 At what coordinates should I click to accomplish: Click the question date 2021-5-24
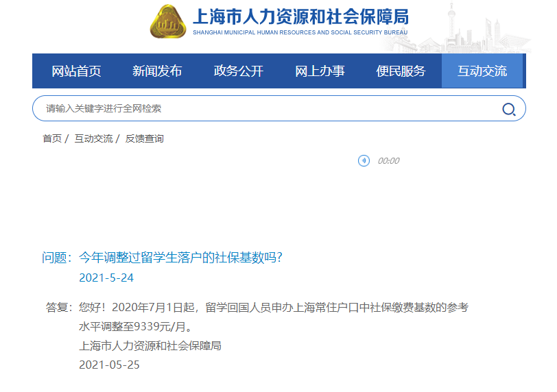pos(106,278)
